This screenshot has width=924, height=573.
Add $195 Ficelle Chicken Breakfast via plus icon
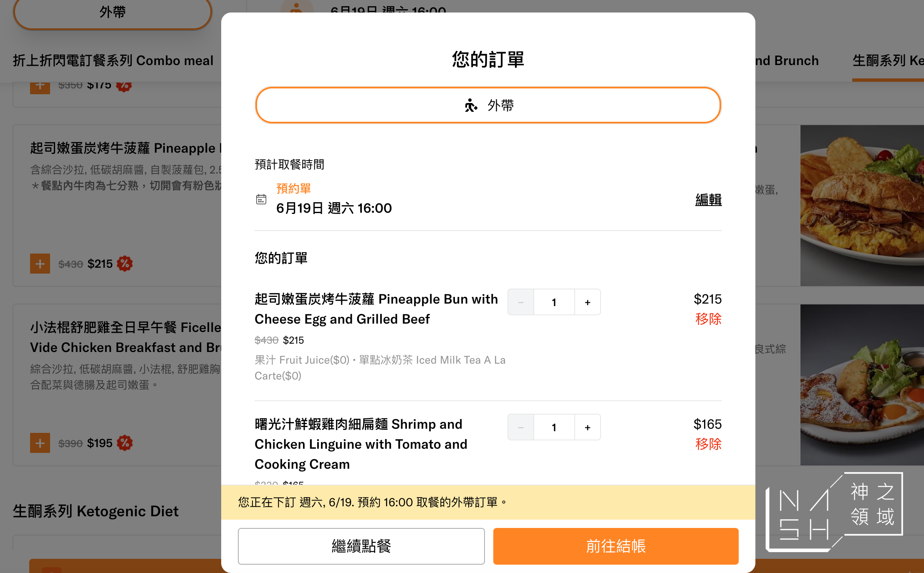tap(40, 443)
